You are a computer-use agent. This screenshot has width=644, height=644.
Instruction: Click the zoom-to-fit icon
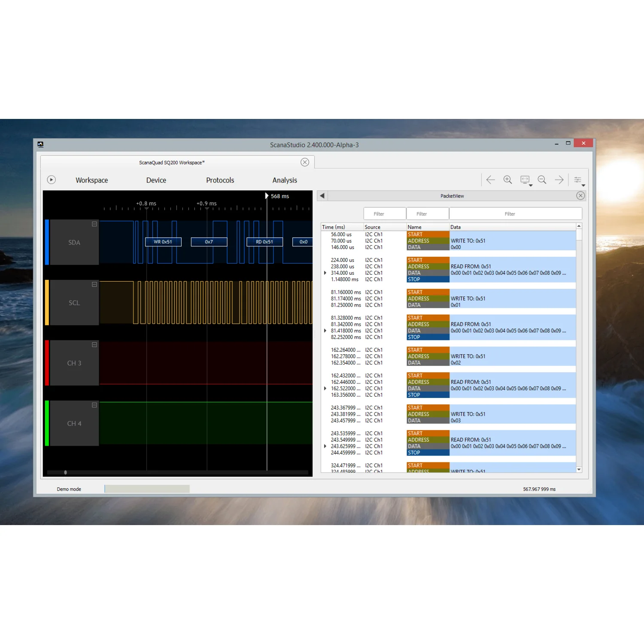(526, 180)
